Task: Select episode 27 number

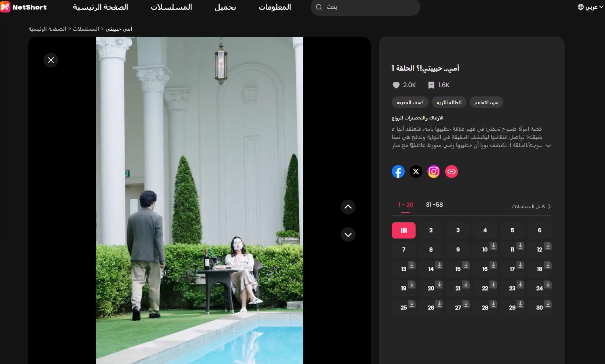Action: (458, 308)
